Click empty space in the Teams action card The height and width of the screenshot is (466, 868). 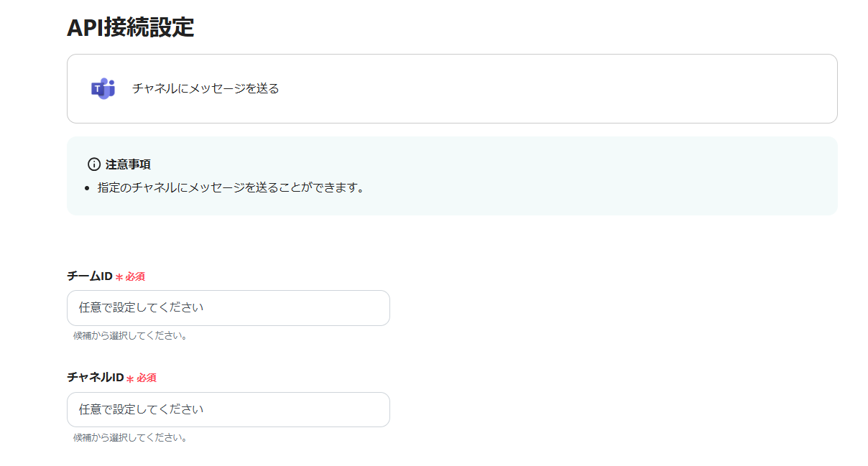tap(560, 88)
